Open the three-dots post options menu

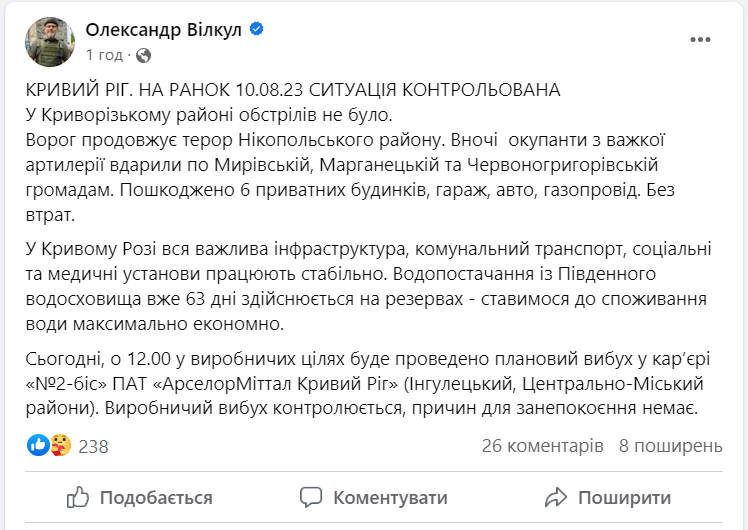point(700,39)
